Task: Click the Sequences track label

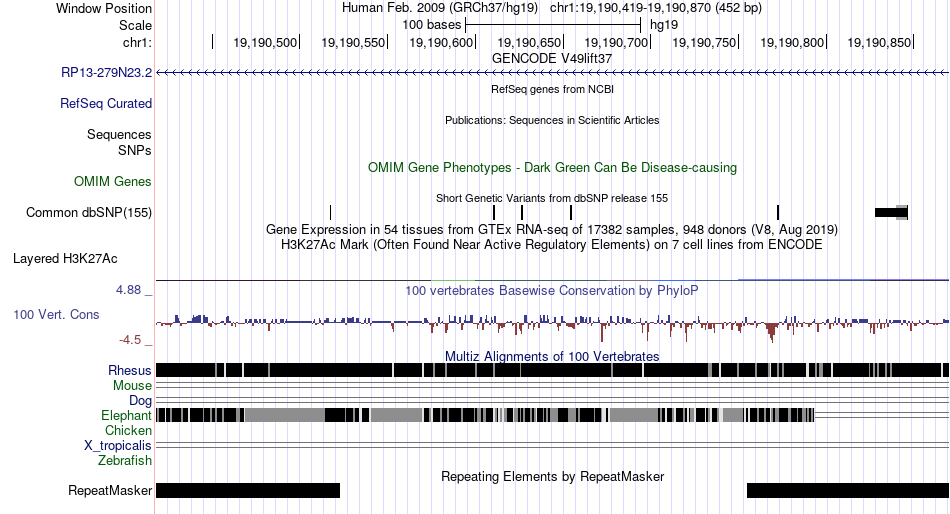Action: (x=119, y=135)
